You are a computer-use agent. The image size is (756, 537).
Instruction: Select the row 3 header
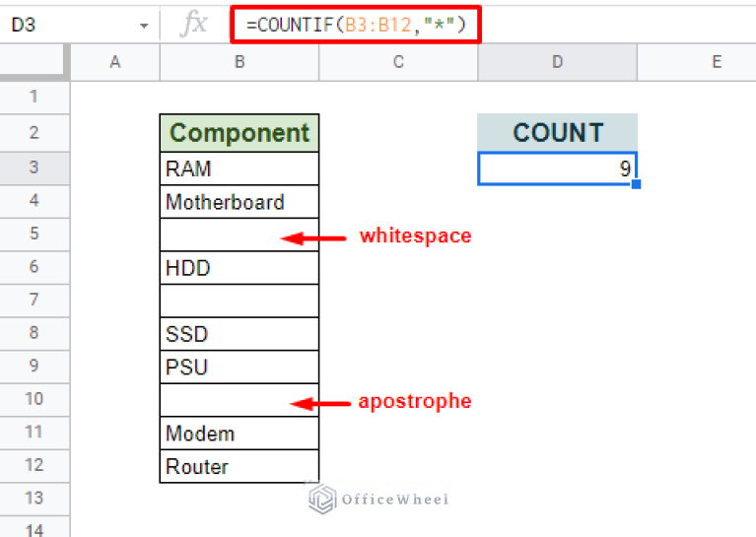click(x=34, y=168)
